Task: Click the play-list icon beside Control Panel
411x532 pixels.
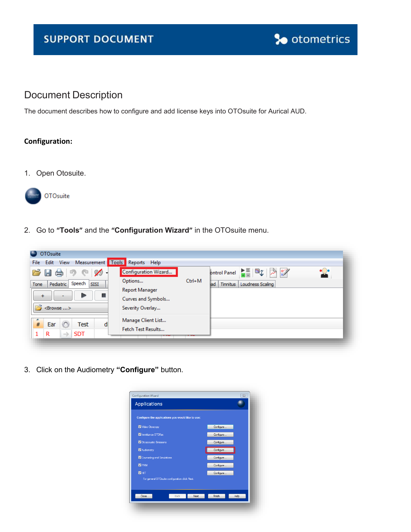Action: [x=246, y=273]
